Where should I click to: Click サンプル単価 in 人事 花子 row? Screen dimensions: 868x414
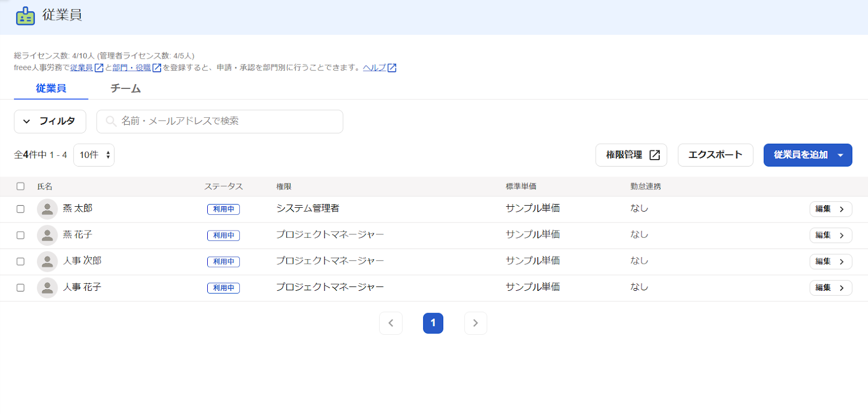click(533, 287)
